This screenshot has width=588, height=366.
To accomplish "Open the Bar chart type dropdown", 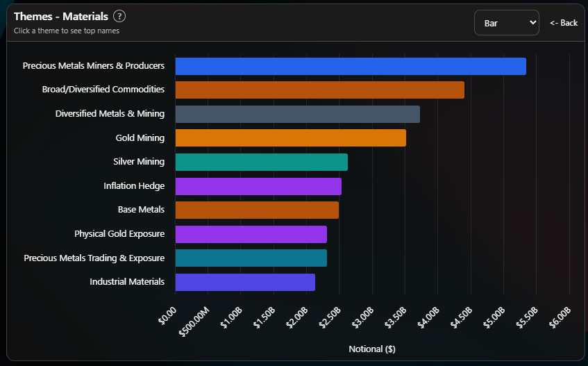I will pos(506,23).
